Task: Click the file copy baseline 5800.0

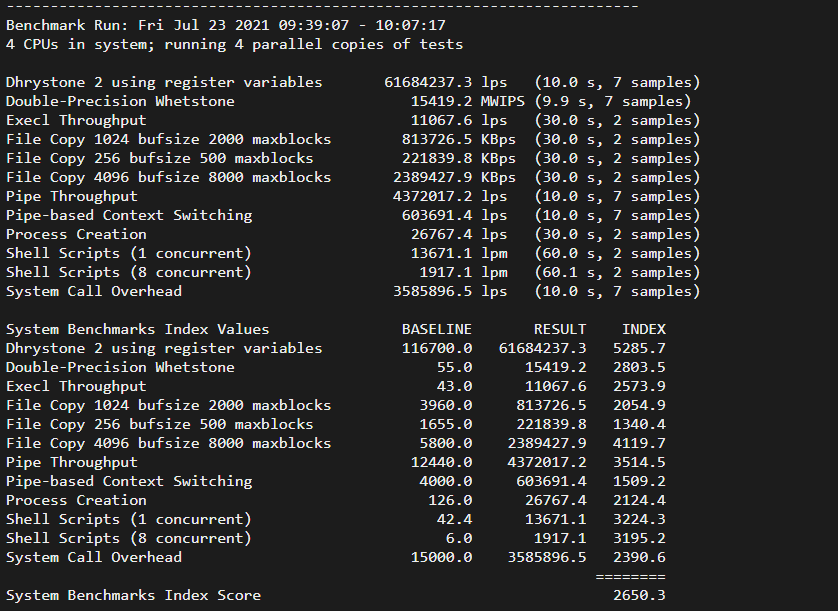Action: coord(446,443)
